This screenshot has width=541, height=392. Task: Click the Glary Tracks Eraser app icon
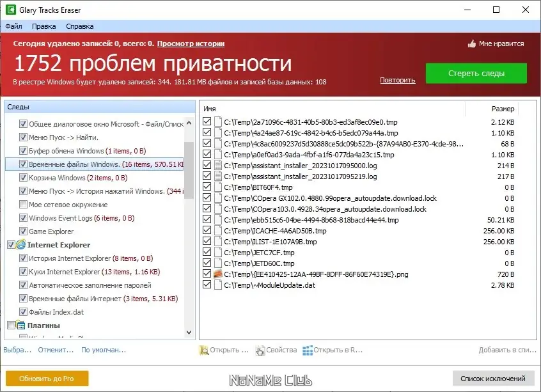11,10
